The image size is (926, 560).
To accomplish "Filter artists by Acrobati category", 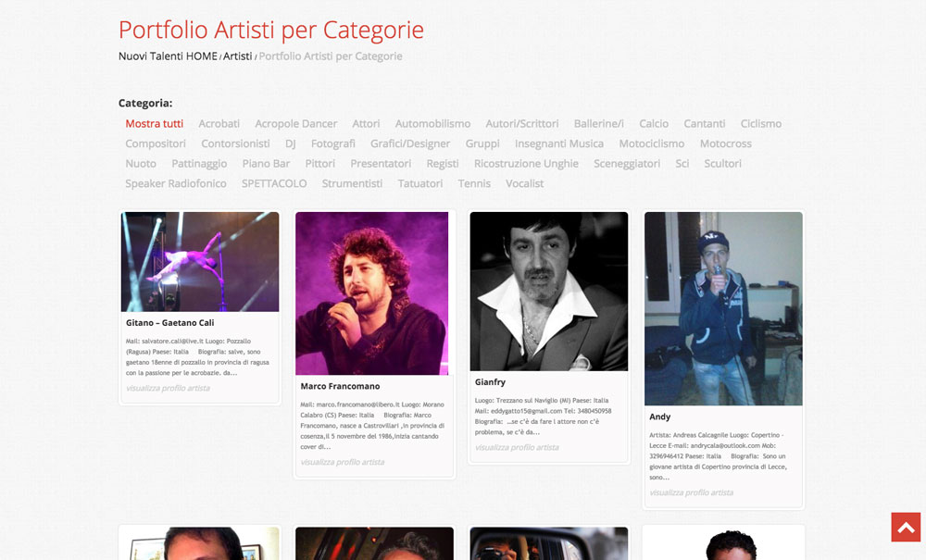I will tap(219, 124).
